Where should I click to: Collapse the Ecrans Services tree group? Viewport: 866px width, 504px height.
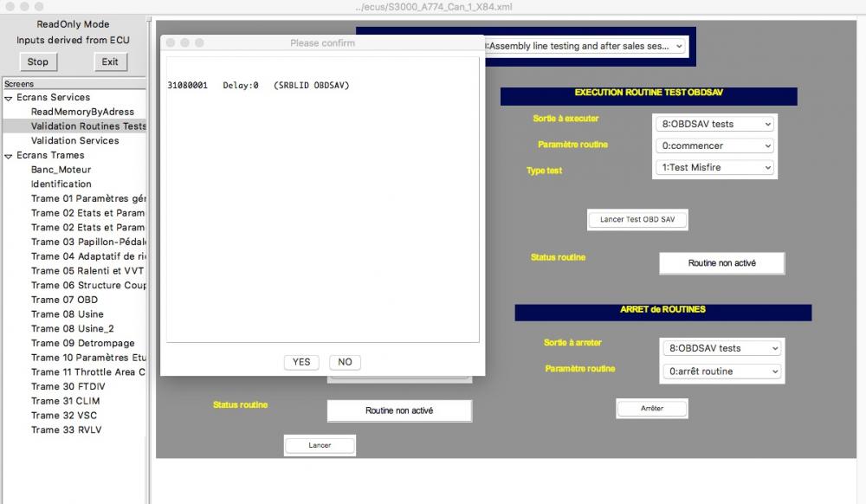[x=9, y=98]
